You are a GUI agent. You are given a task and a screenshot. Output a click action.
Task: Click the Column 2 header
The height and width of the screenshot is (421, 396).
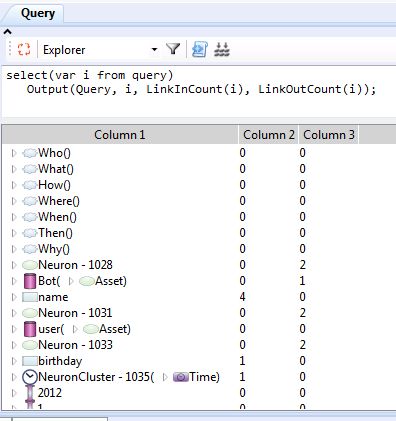(x=268, y=135)
